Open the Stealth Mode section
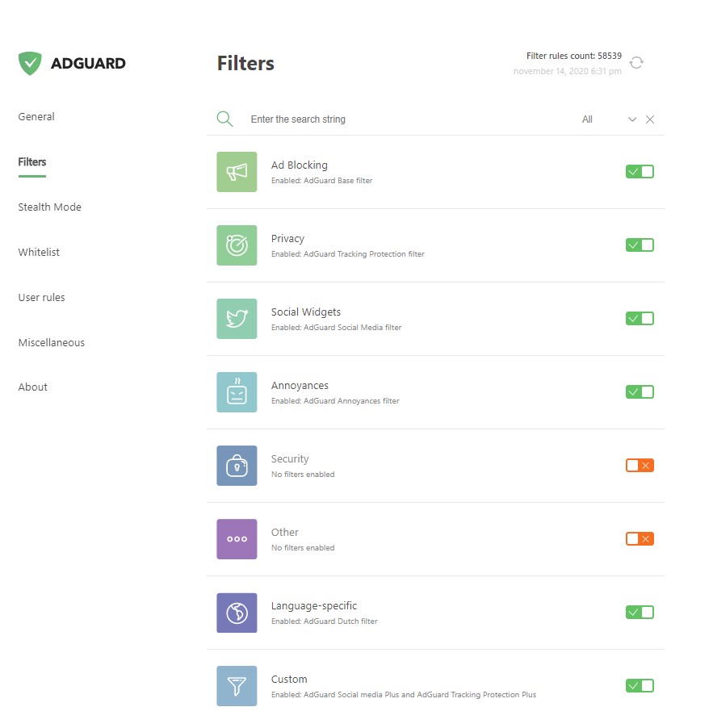The width and height of the screenshot is (713, 728). pyautogui.click(x=50, y=207)
